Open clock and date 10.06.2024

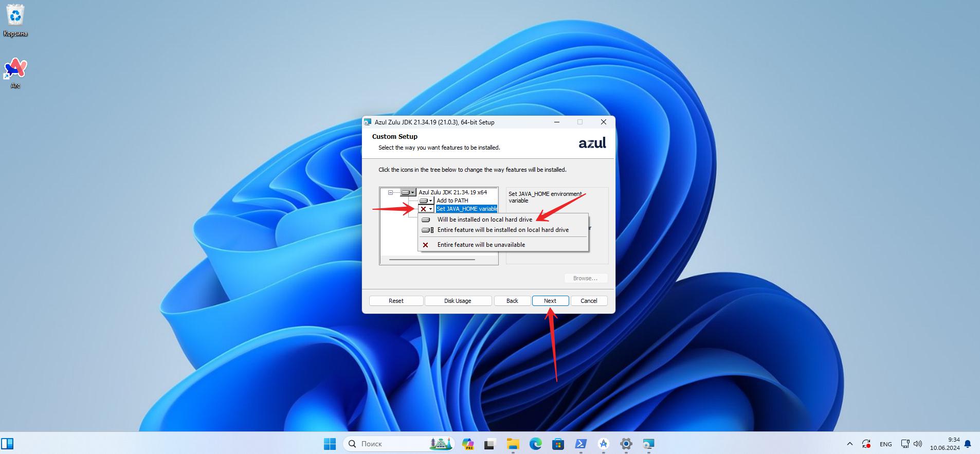coord(945,444)
